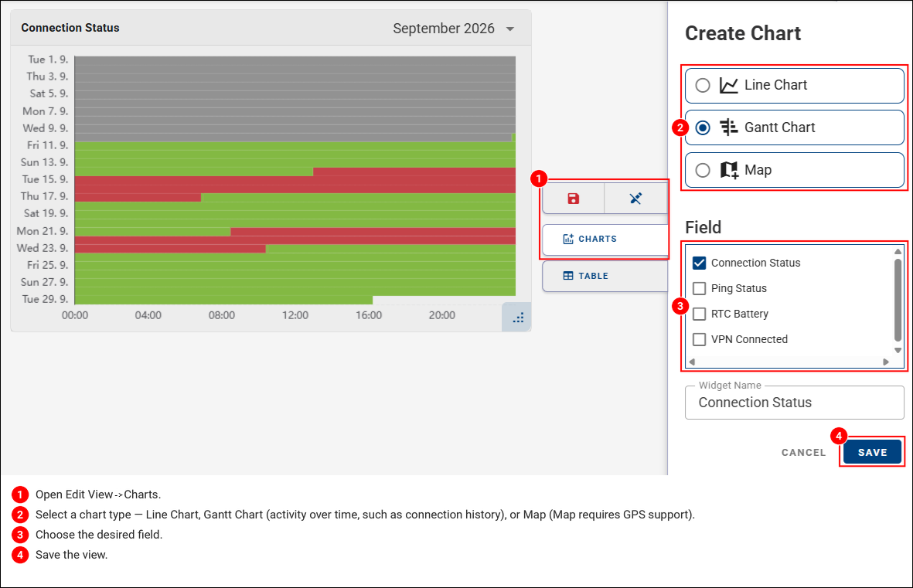This screenshot has height=588, width=913.
Task: Click the field list scroll right arrow
Action: [886, 362]
